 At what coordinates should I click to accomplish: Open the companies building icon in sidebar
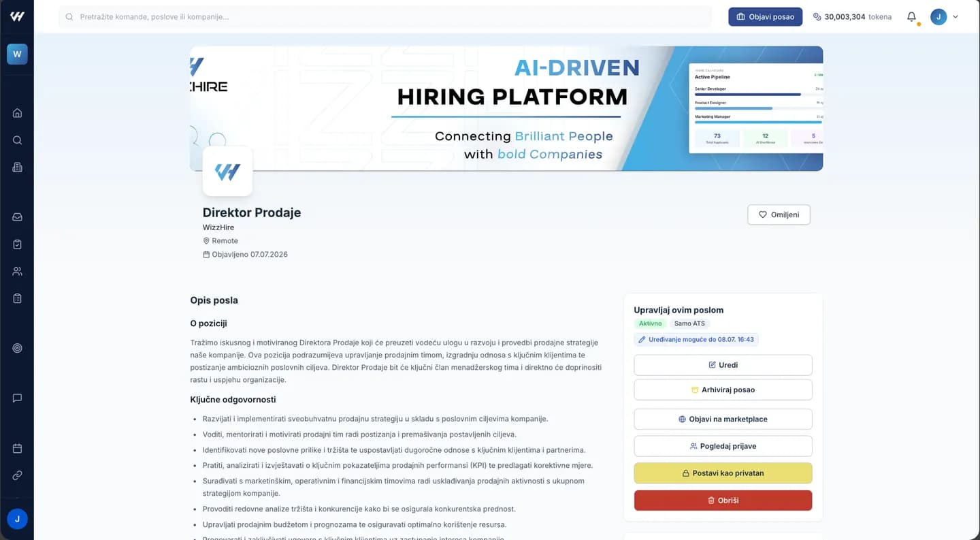(17, 168)
